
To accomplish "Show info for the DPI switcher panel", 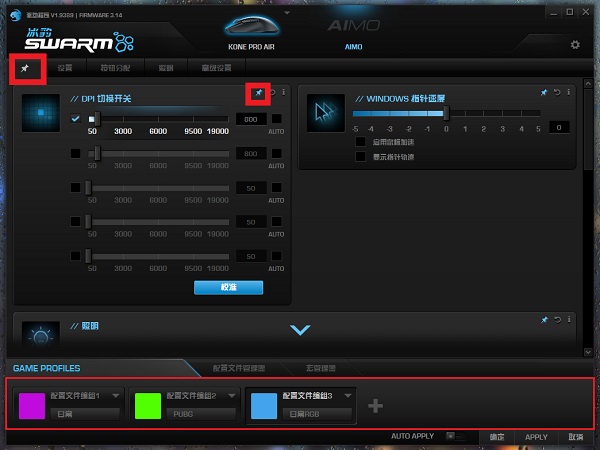I will click(284, 92).
